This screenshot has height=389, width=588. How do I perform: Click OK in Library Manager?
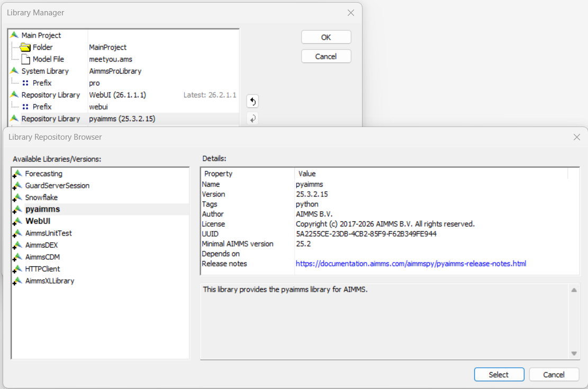pos(326,37)
